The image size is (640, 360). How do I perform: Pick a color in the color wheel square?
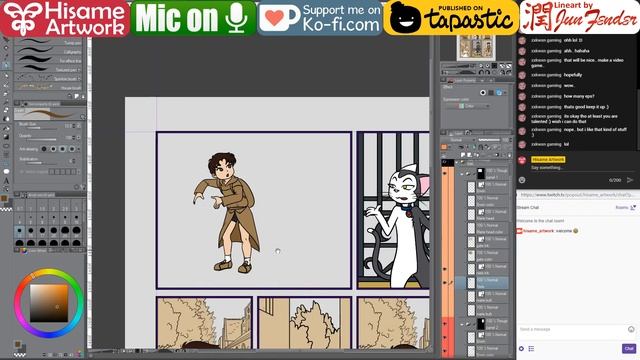click(x=49, y=303)
